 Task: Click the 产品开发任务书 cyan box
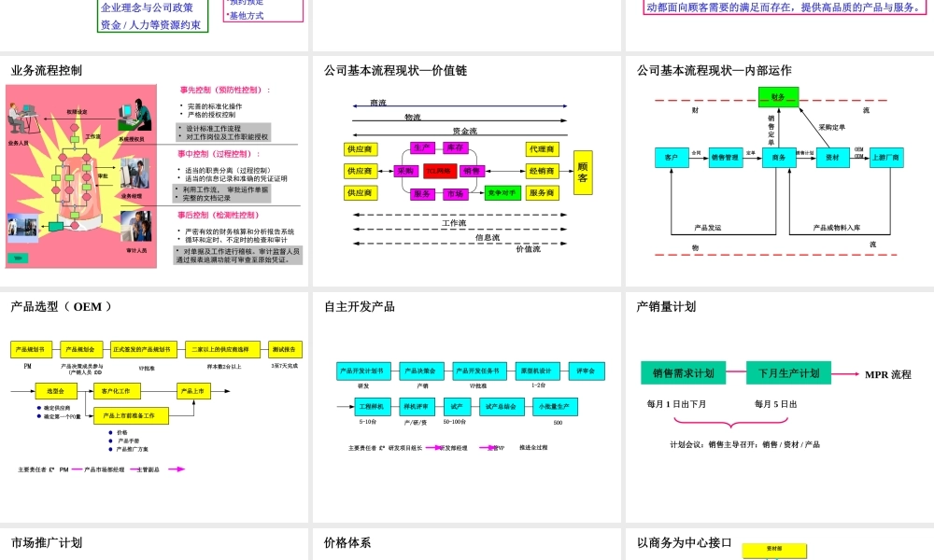point(479,371)
